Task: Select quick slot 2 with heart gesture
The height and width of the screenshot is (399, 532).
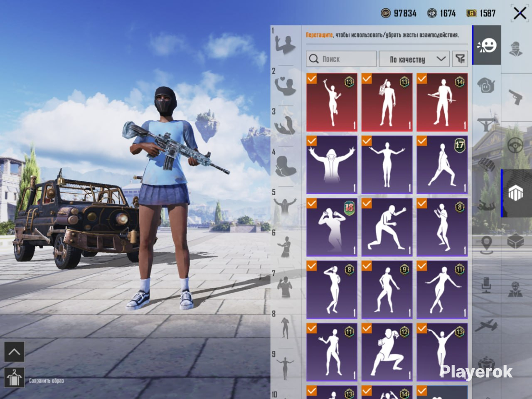Action: click(286, 86)
